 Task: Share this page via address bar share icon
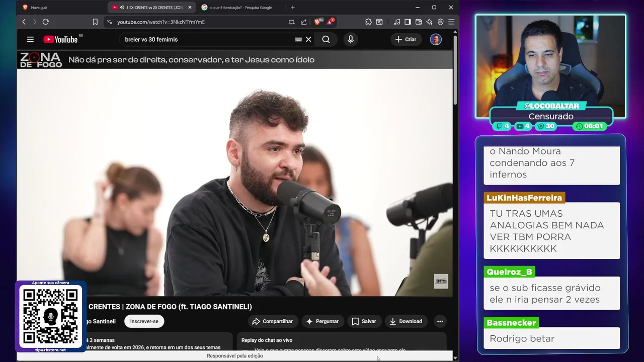tap(304, 22)
